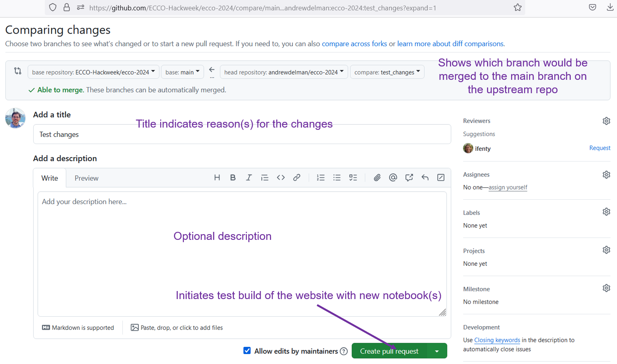Open learn more about diff comparisons link
The width and height of the screenshot is (617, 364).
[x=450, y=44]
